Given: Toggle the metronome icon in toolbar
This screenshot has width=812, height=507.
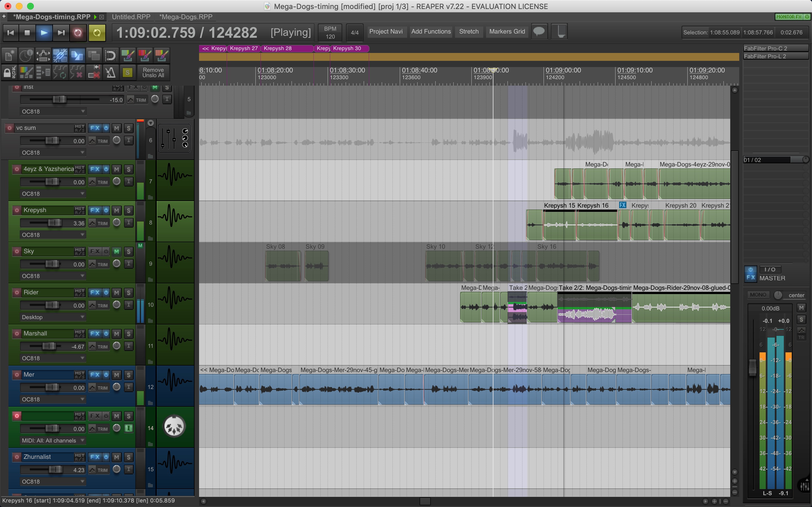Looking at the screenshot, I should pyautogui.click(x=111, y=72).
